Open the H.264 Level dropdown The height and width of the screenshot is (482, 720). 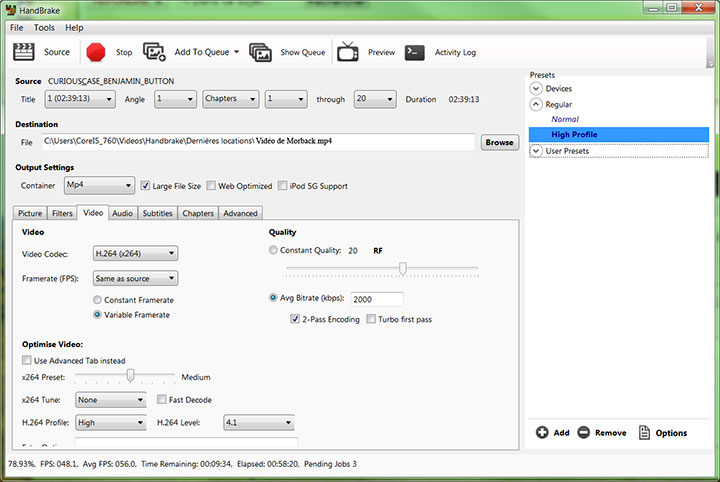(x=259, y=422)
